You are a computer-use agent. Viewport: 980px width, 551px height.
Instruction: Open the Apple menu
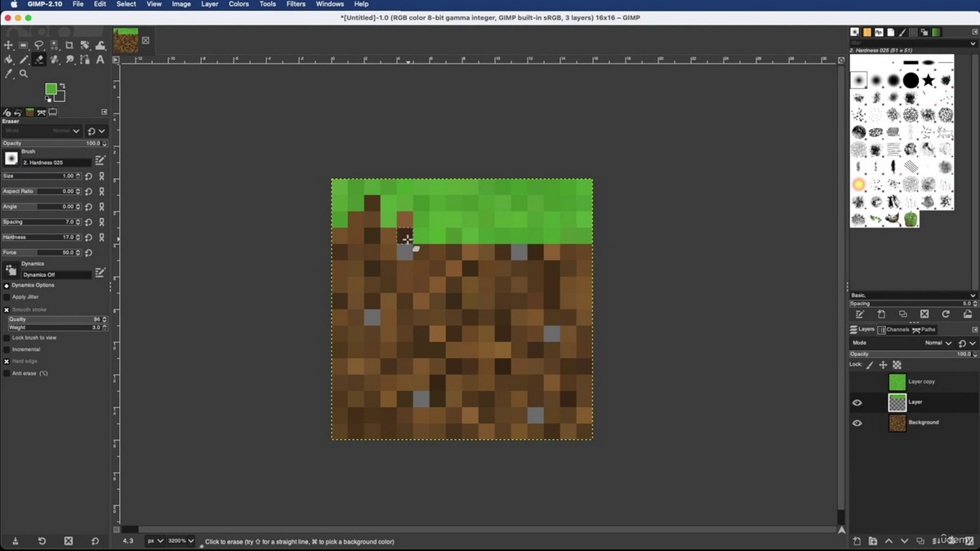(x=14, y=4)
